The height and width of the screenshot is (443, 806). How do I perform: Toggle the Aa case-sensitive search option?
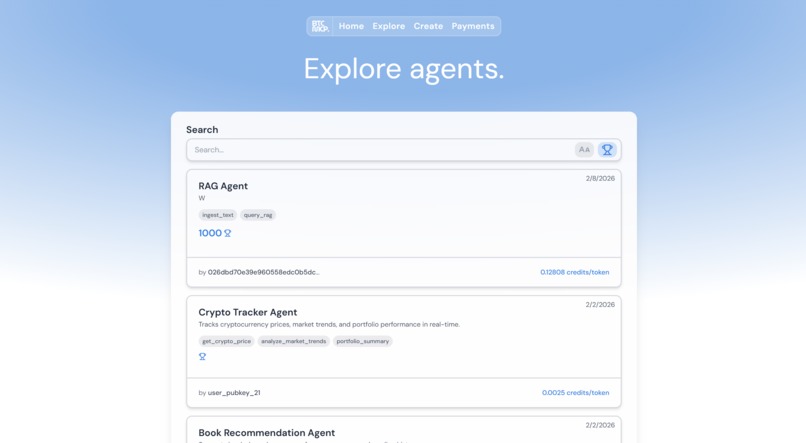pos(584,150)
